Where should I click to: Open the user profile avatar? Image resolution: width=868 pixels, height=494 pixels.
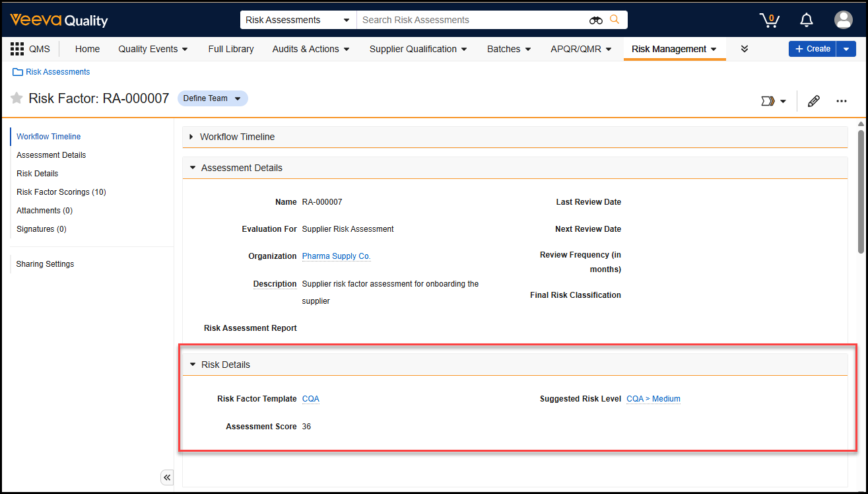coord(843,20)
